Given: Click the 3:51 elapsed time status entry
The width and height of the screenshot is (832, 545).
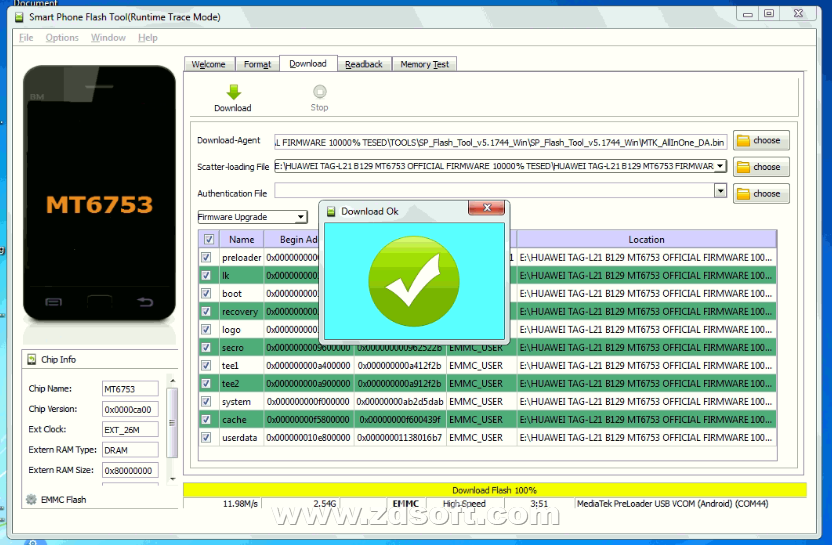Looking at the screenshot, I should pos(539,504).
